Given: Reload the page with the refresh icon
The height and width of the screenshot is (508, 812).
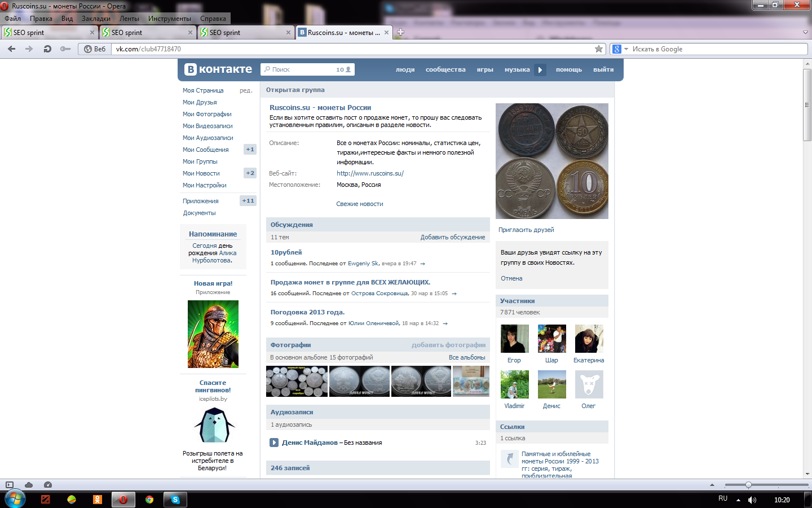Looking at the screenshot, I should coord(47,49).
